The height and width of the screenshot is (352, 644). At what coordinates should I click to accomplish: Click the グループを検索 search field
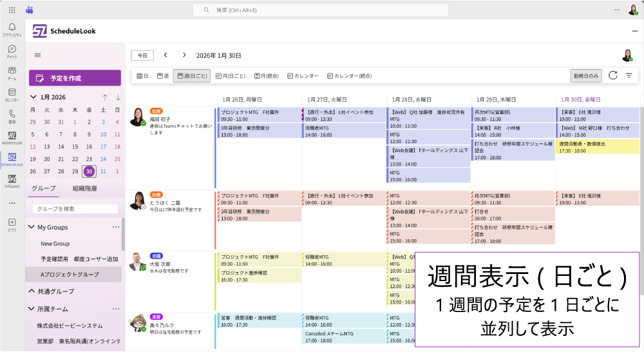[75, 209]
